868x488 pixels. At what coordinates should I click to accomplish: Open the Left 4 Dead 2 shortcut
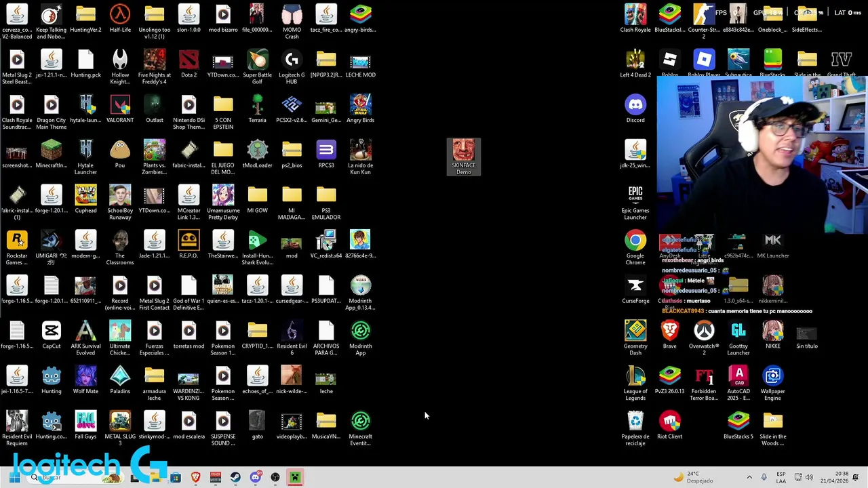(635, 64)
